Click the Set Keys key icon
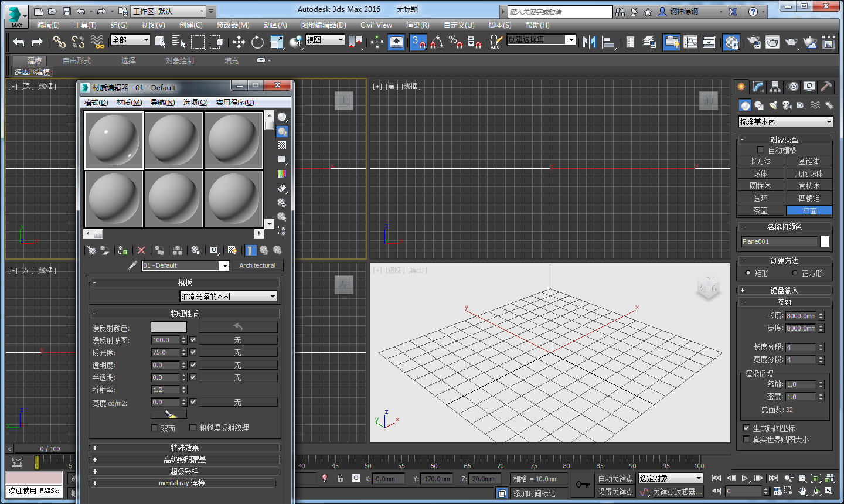The width and height of the screenshot is (844, 504). click(x=583, y=485)
